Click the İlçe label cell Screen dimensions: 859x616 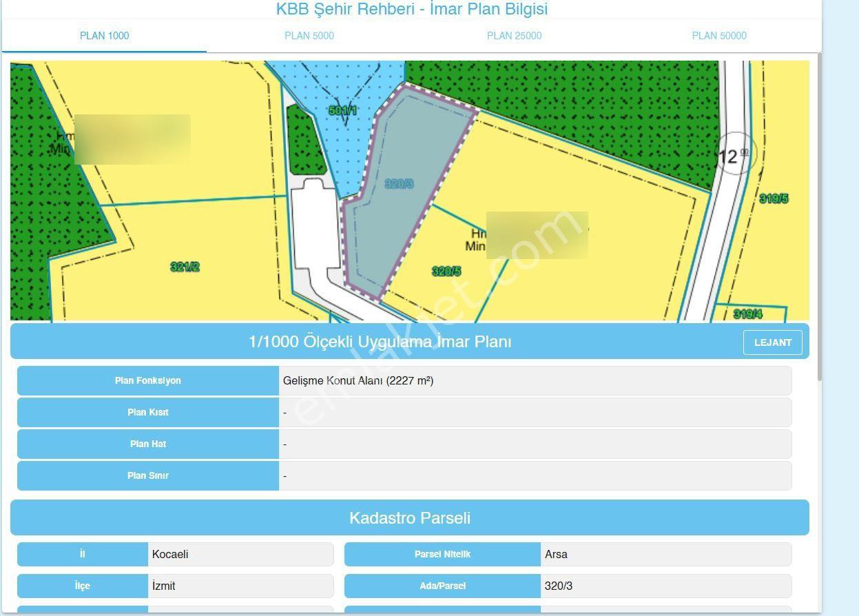83,586
